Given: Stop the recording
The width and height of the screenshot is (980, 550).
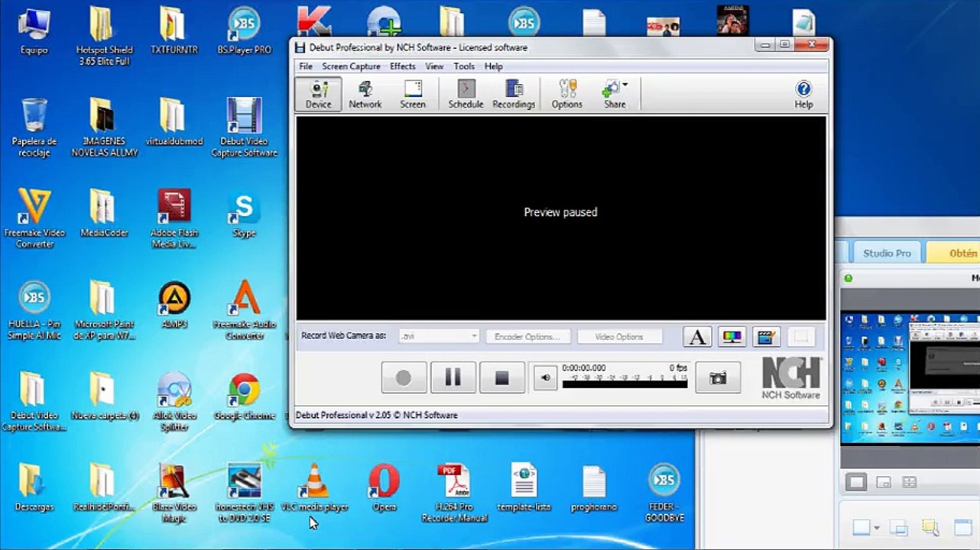Looking at the screenshot, I should [501, 377].
